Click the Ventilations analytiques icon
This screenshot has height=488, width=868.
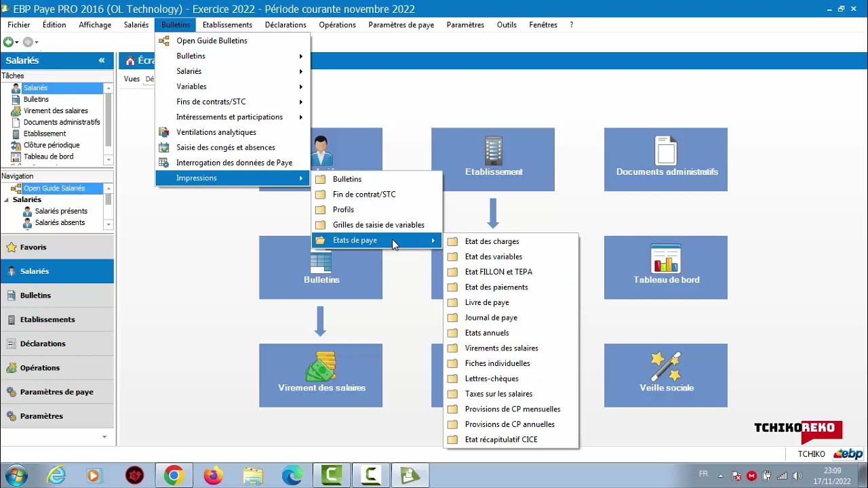(x=163, y=132)
